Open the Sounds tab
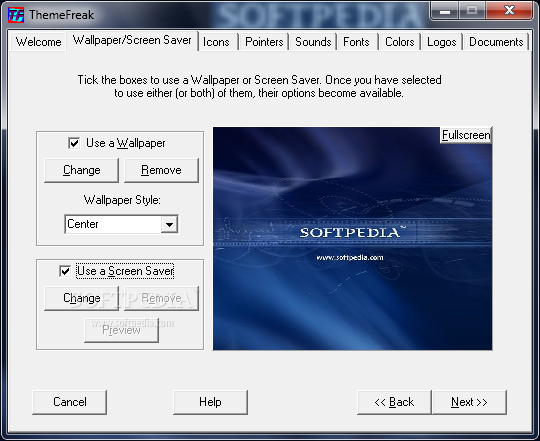540x441 pixels. point(313,42)
